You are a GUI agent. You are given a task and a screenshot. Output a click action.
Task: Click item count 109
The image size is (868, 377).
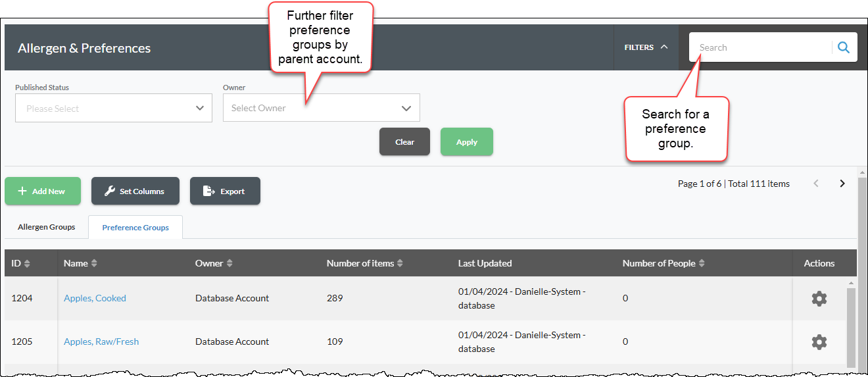coord(335,341)
